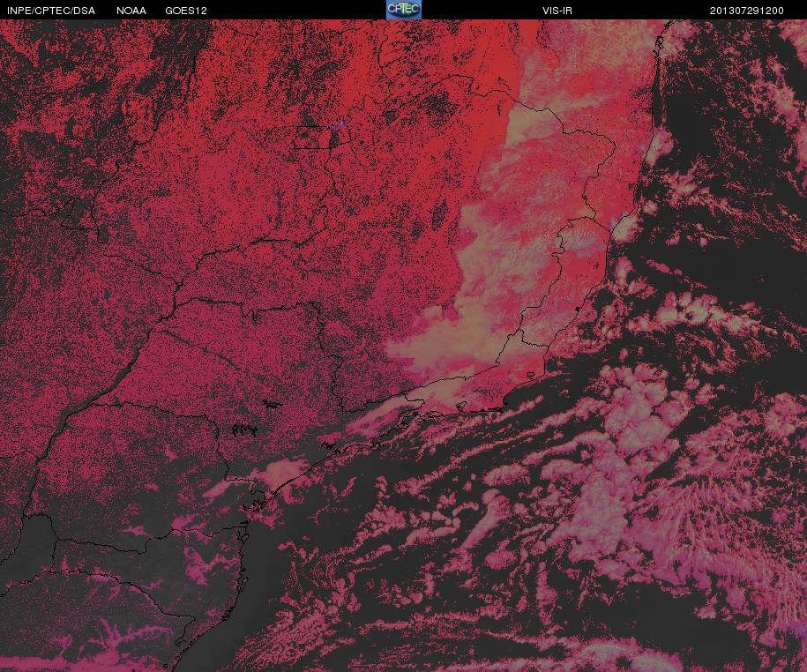Click the rectangular district outline on map
The height and width of the screenshot is (672, 807).
click(x=313, y=138)
